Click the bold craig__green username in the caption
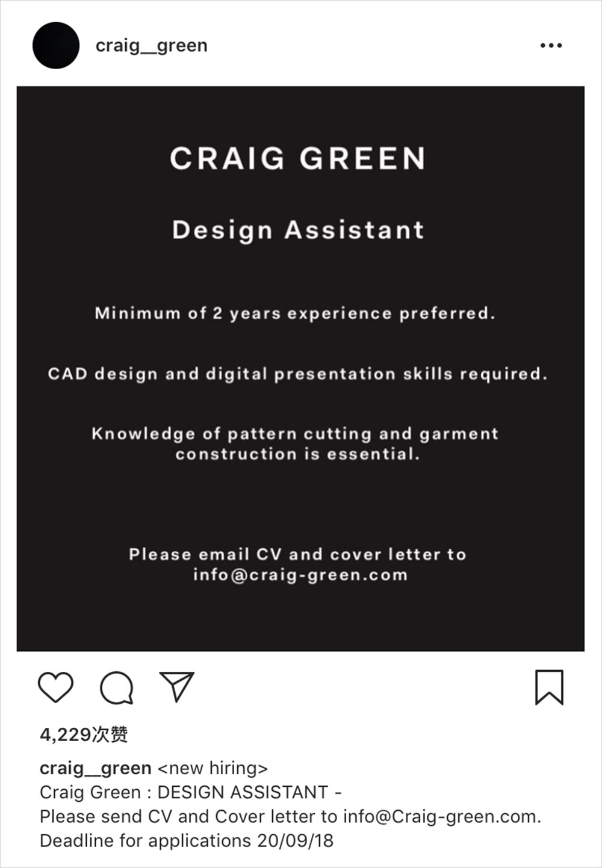 point(95,768)
